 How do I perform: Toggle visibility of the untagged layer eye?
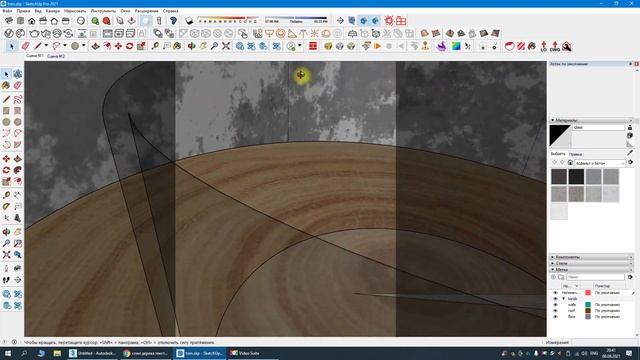pos(555,293)
